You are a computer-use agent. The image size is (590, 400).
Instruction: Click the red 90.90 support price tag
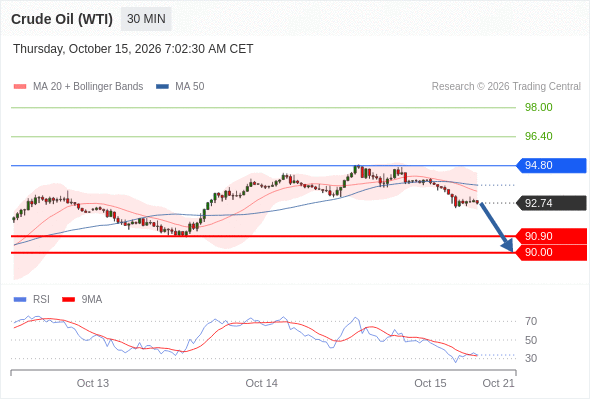point(551,236)
